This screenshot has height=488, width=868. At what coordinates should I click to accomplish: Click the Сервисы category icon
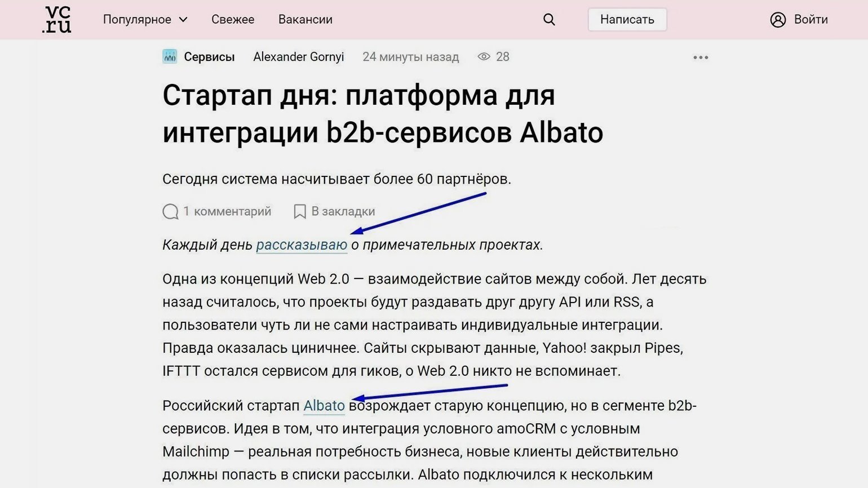[x=170, y=57]
